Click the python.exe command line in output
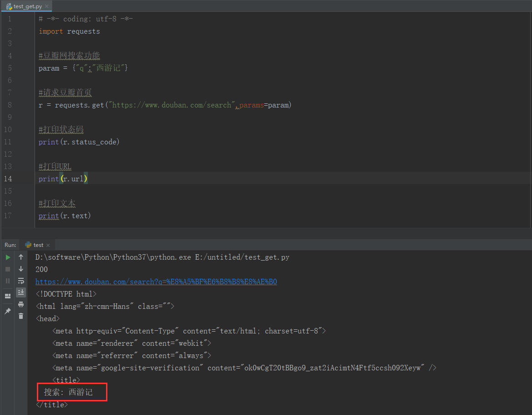Screen dimensions: 532x415 click(162, 257)
